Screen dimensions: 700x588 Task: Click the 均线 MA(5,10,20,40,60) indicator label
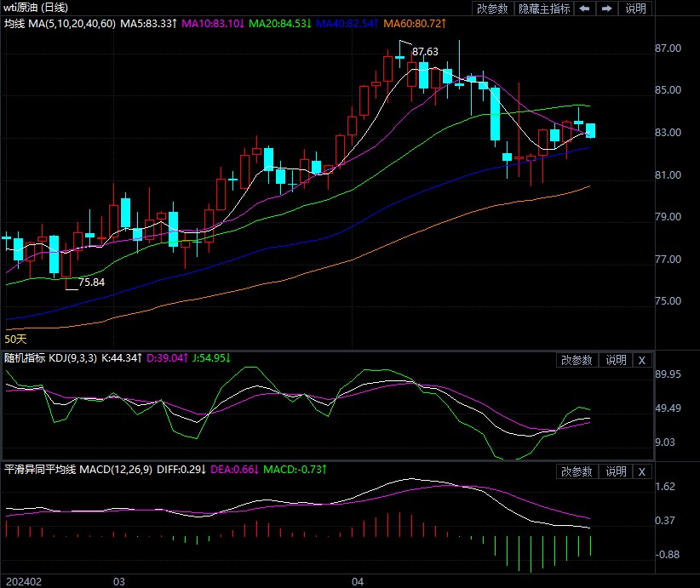pyautogui.click(x=57, y=23)
